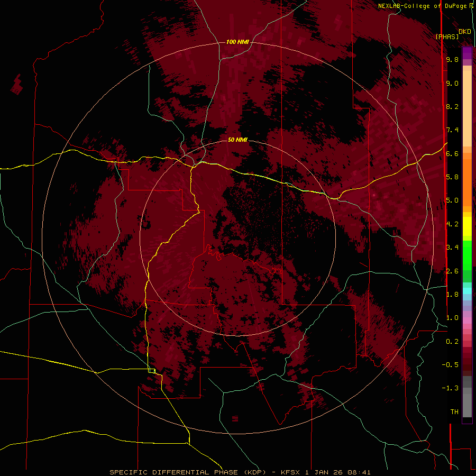
Task: Click the 5.0 value on the color scale
Action: [452, 200]
